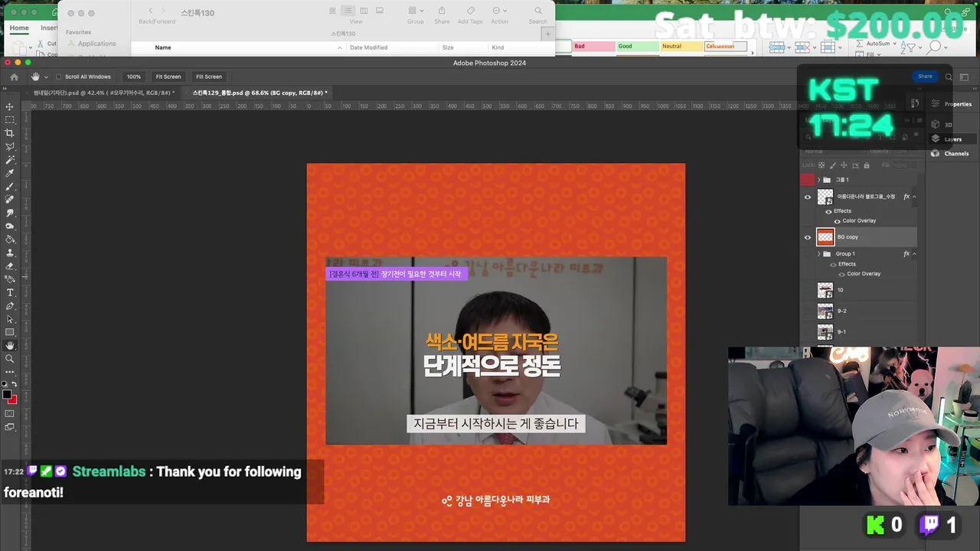Enable Scroll All Windows checkbox

click(59, 77)
